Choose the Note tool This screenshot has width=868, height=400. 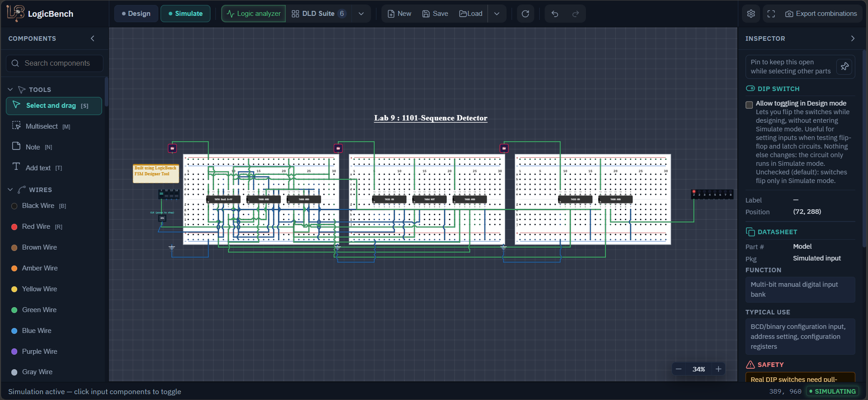coord(54,147)
